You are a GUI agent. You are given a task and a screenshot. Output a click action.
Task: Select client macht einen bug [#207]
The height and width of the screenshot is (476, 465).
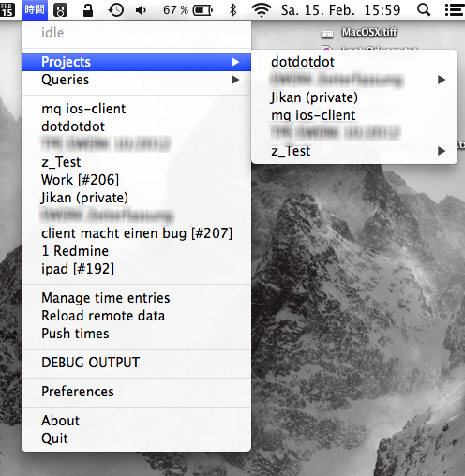coord(136,233)
